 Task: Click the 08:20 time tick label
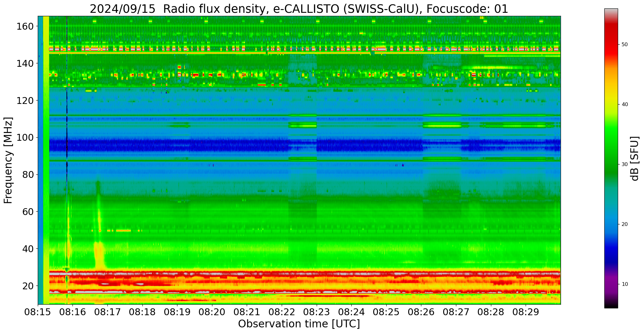(x=212, y=312)
